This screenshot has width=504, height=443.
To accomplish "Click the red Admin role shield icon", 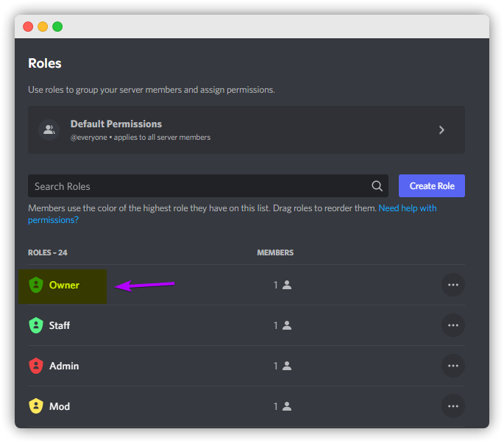I will pyautogui.click(x=36, y=366).
